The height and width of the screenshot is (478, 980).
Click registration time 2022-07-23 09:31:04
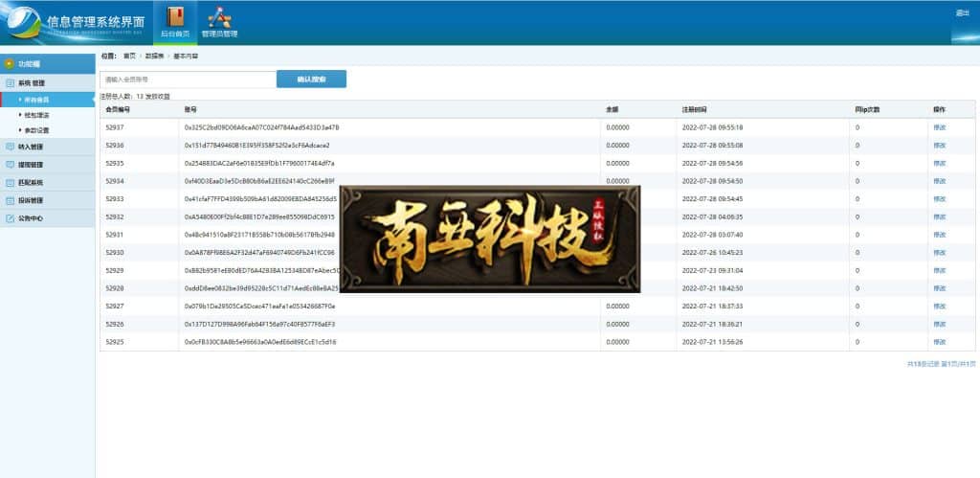click(x=712, y=271)
